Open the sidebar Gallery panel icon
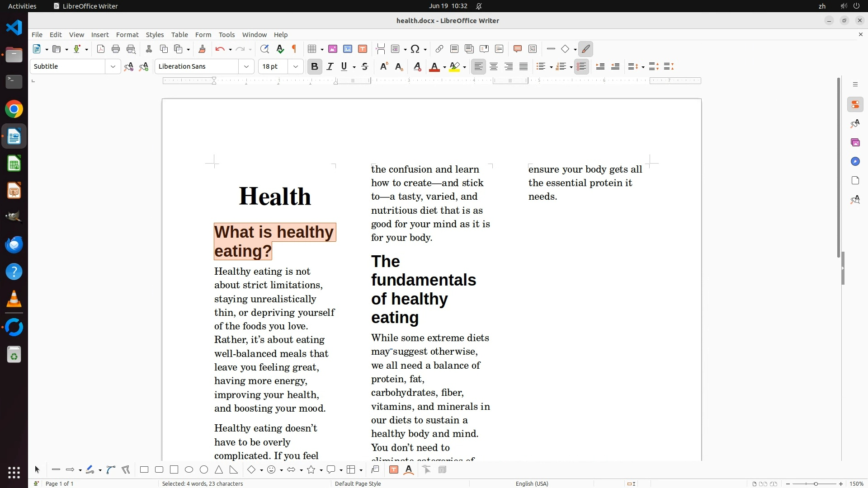The width and height of the screenshot is (868, 488). (855, 143)
